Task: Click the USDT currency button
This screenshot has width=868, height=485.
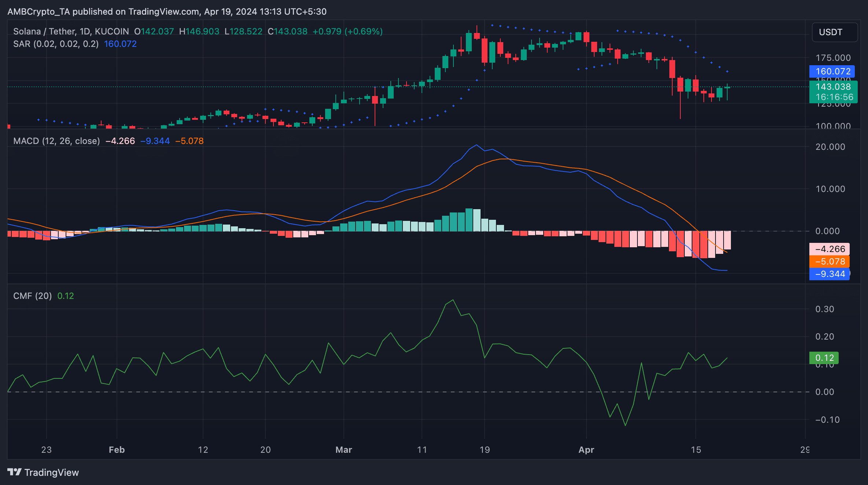Action: click(x=835, y=32)
